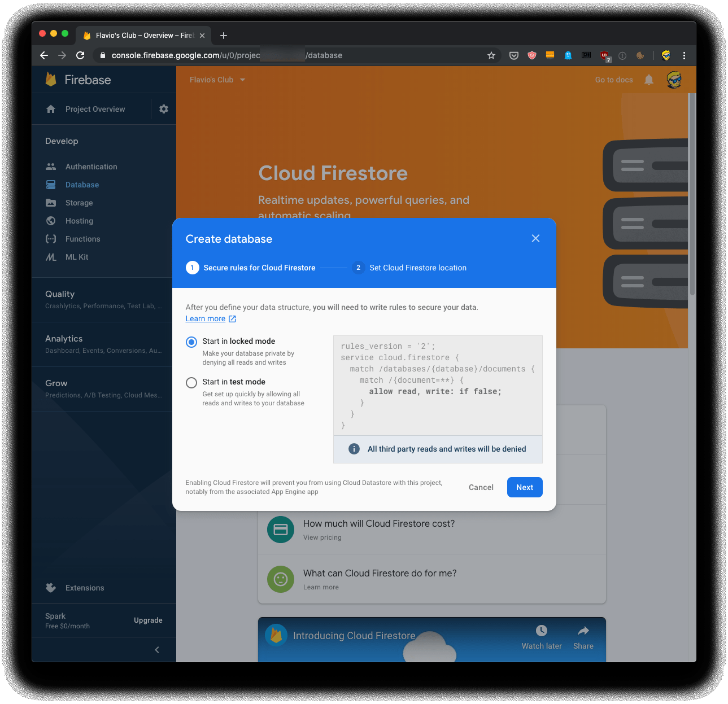Viewport: 728px width, 704px height.
Task: Go to Storage in sidebar
Action: (79, 203)
